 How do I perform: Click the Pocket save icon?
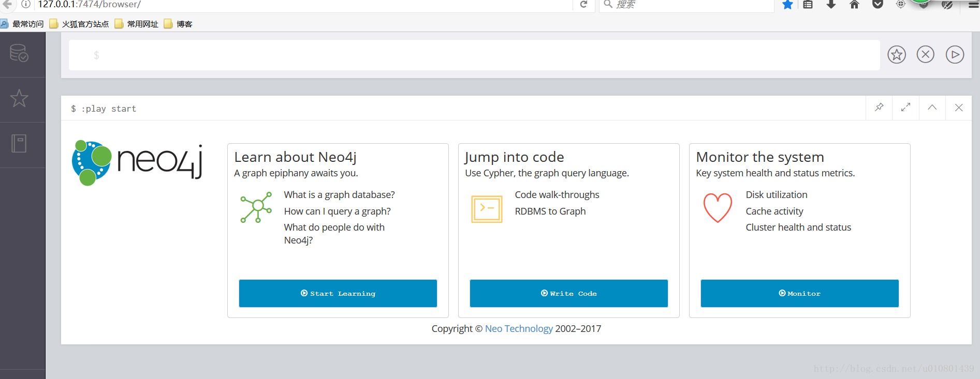[x=878, y=5]
